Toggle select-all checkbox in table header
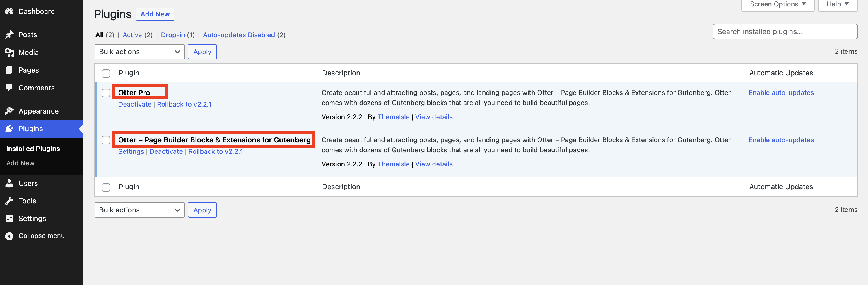868x285 pixels. 106,73
